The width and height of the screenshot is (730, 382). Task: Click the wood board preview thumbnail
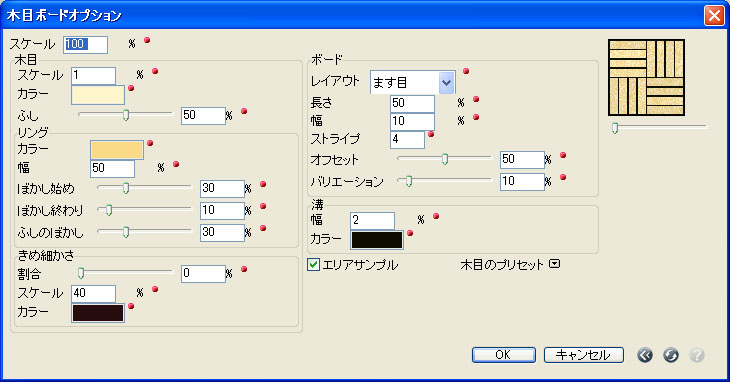click(646, 78)
